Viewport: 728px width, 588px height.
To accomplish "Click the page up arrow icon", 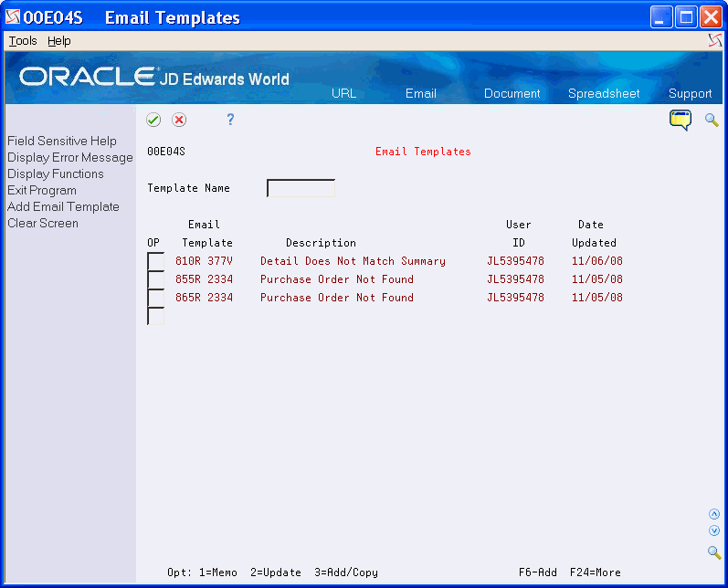I will pyautogui.click(x=714, y=514).
